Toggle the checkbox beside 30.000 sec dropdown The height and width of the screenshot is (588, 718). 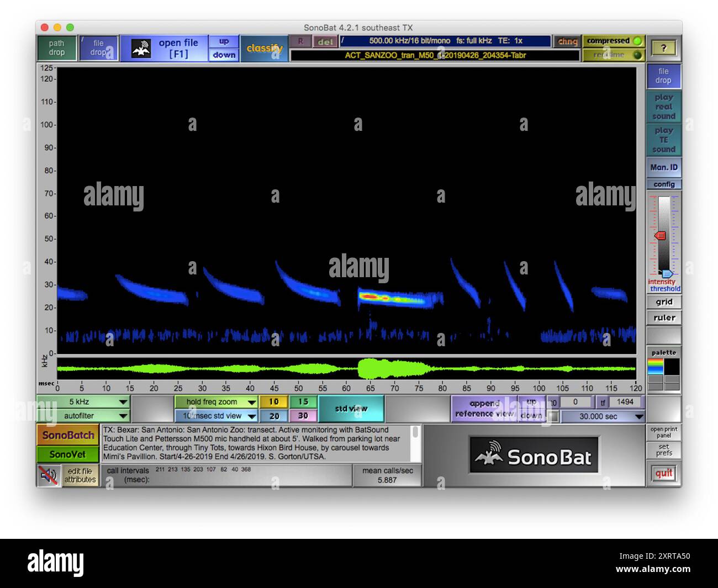coord(552,416)
